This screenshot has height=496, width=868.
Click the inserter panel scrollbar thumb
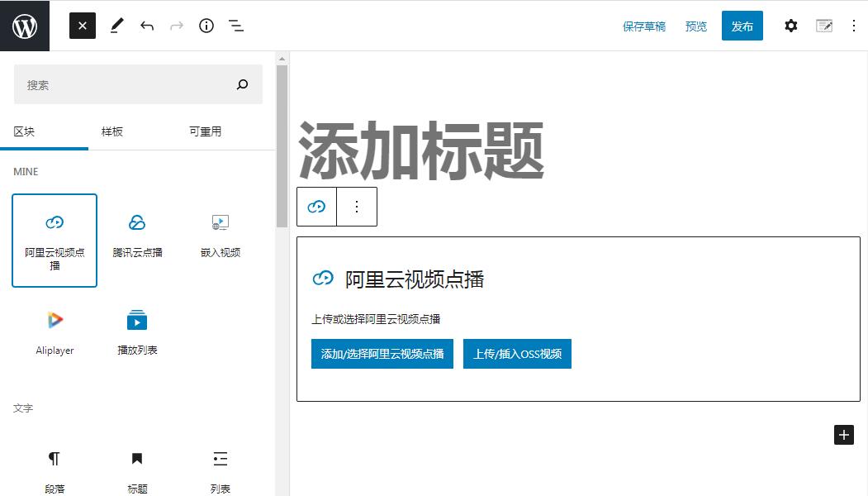pyautogui.click(x=282, y=146)
